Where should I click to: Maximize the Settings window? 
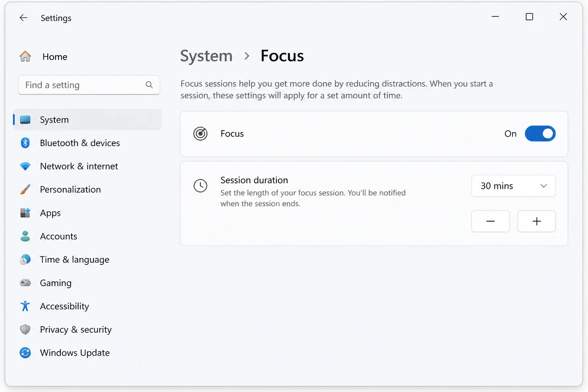tap(529, 17)
